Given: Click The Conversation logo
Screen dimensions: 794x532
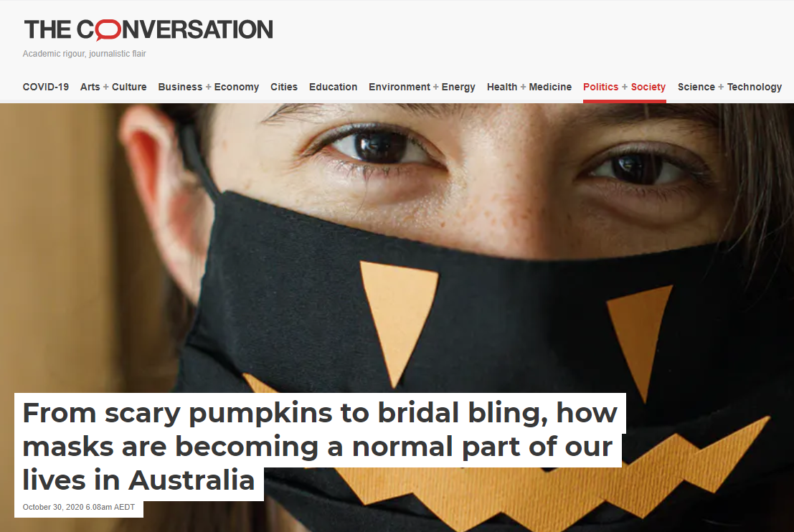Looking at the screenshot, I should [148, 30].
